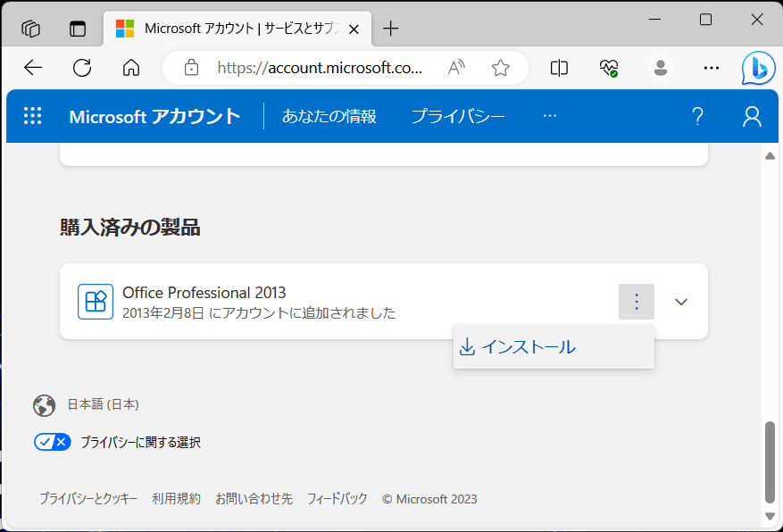This screenshot has height=532, width=783.
Task: Open Browser essentials in Edge toolbar
Action: [x=609, y=68]
